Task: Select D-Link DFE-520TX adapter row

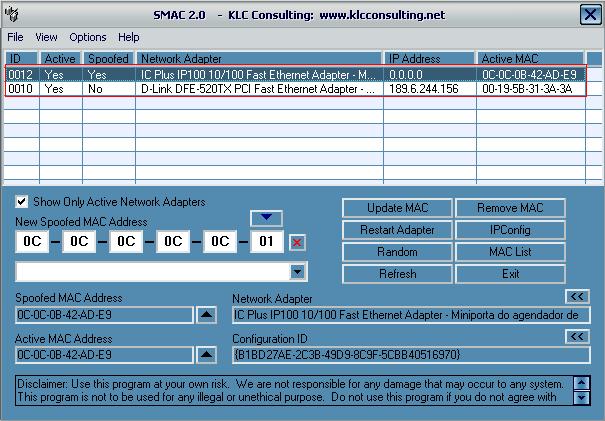Action: pyautogui.click(x=296, y=89)
